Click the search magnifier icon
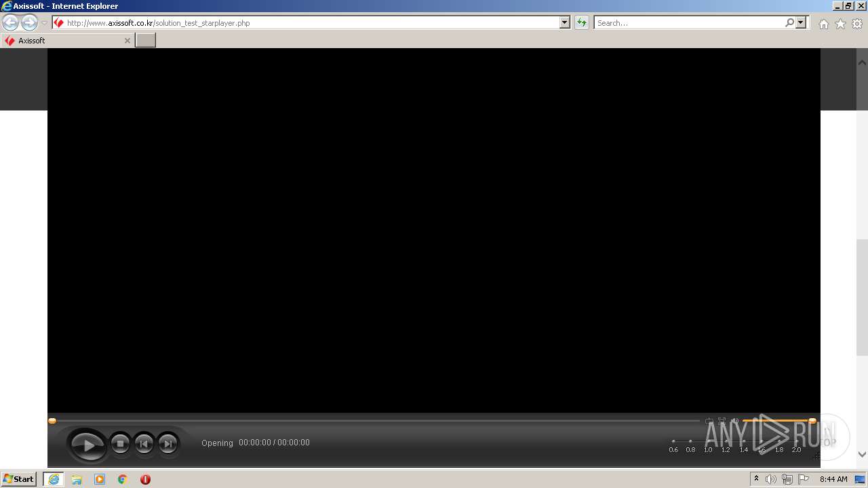Screen dimensions: 868x488 click(x=789, y=22)
